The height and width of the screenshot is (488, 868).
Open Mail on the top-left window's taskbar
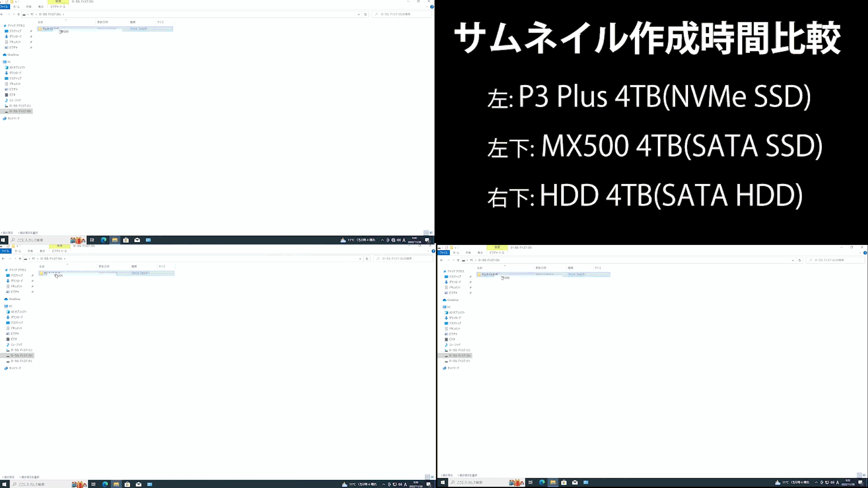click(x=137, y=240)
